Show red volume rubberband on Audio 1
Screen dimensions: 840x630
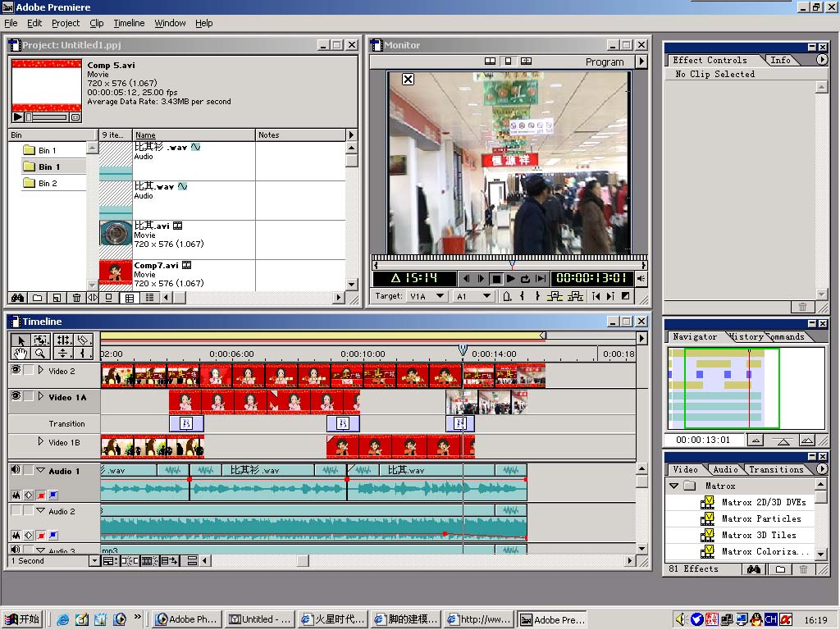tap(41, 495)
